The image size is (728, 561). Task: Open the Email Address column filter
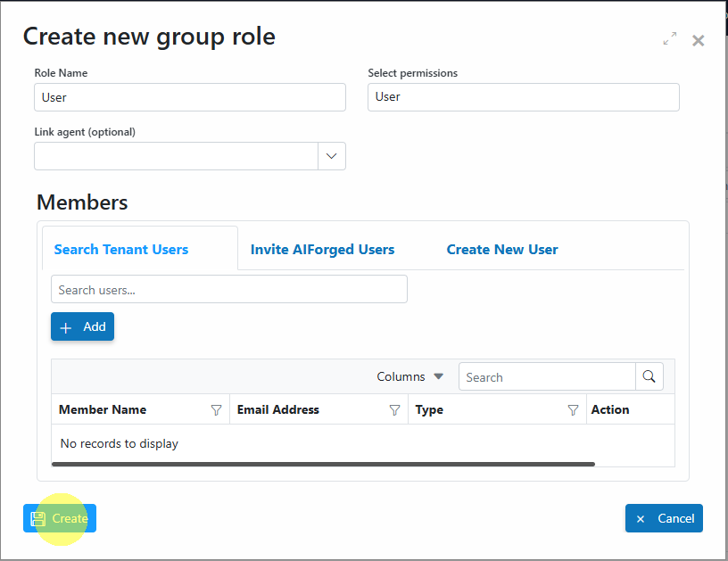(394, 409)
